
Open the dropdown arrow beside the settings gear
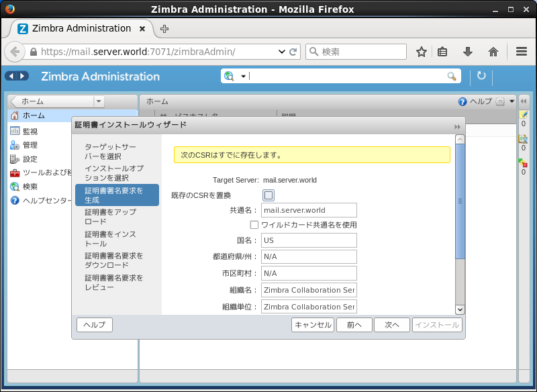[512, 101]
